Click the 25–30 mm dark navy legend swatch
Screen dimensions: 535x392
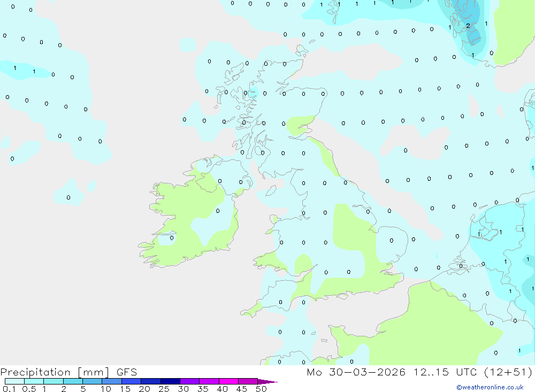pos(170,381)
